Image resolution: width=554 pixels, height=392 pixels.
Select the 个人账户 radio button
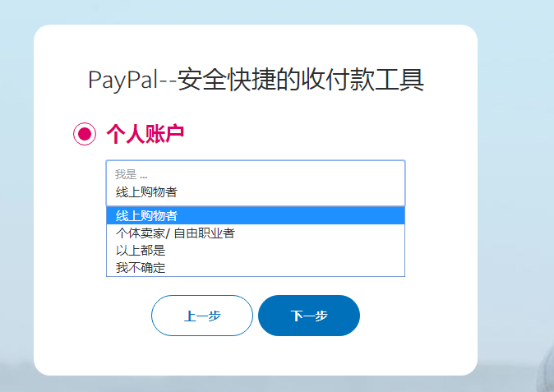coord(85,134)
